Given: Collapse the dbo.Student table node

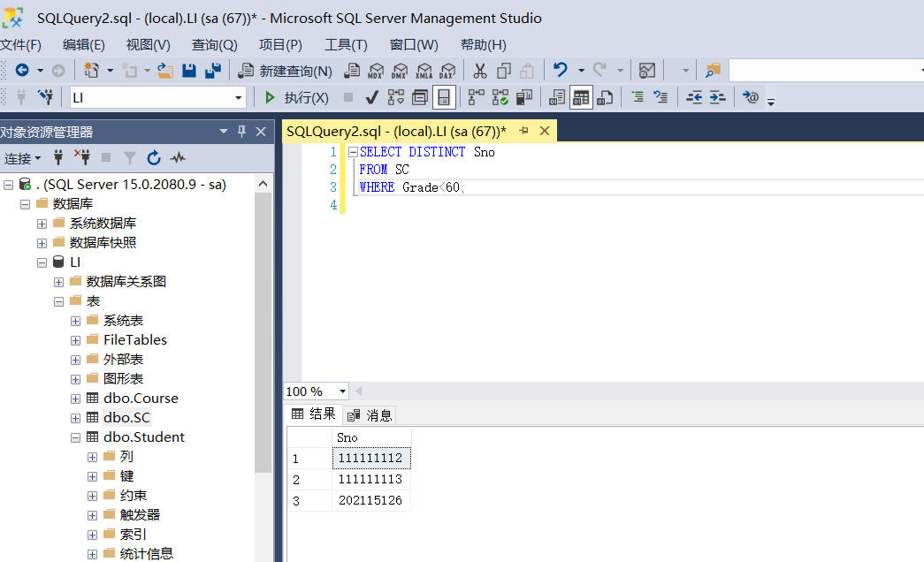Looking at the screenshot, I should [75, 437].
